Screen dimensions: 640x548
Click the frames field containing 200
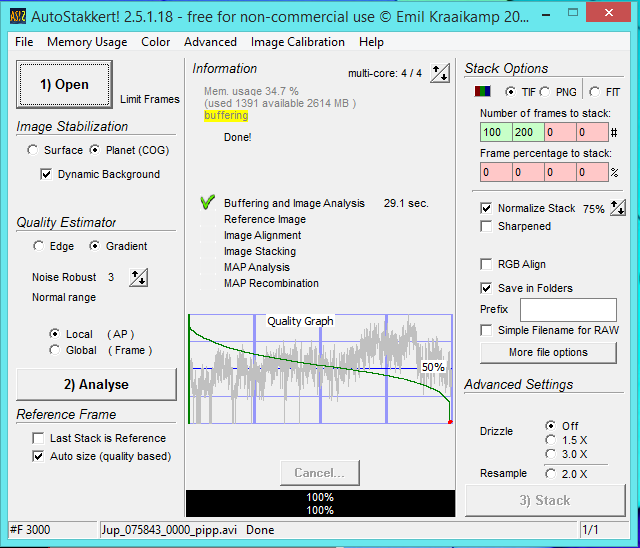528,132
